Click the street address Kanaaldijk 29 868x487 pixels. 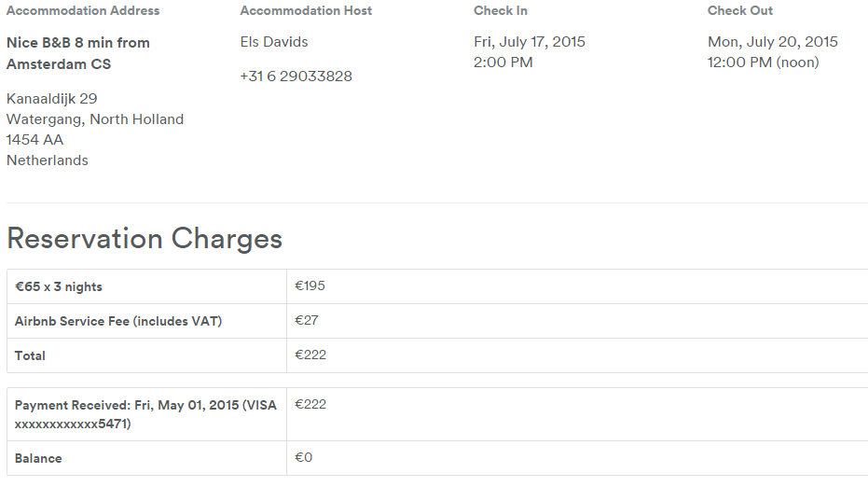[51, 99]
